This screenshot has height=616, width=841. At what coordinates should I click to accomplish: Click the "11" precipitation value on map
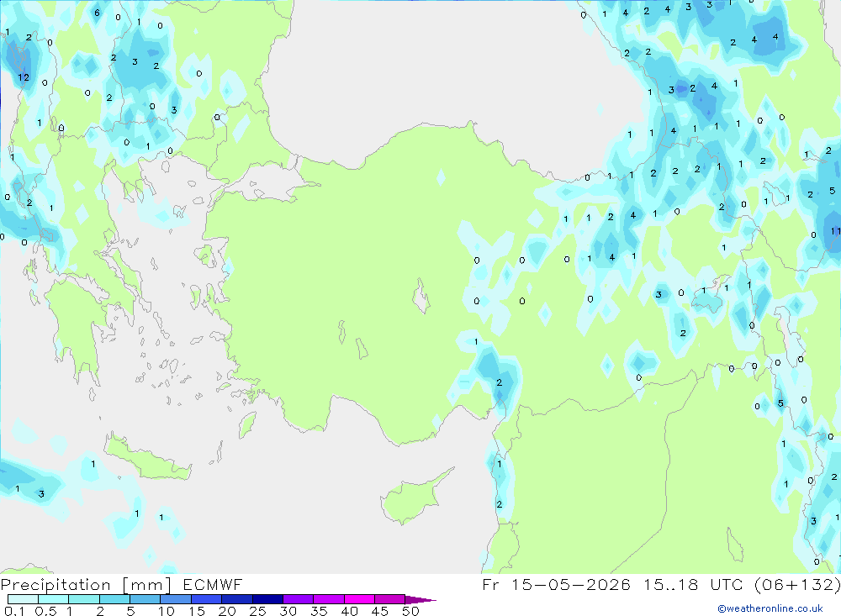click(x=836, y=231)
